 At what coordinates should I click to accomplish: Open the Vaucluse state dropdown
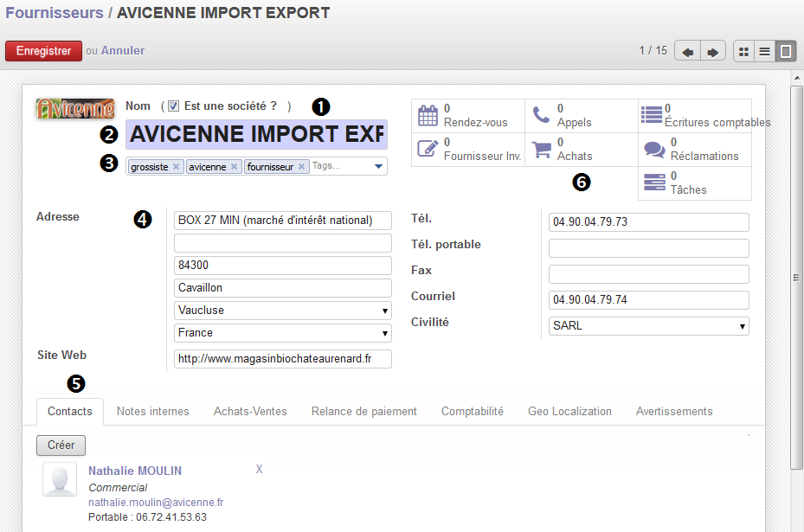click(x=283, y=311)
